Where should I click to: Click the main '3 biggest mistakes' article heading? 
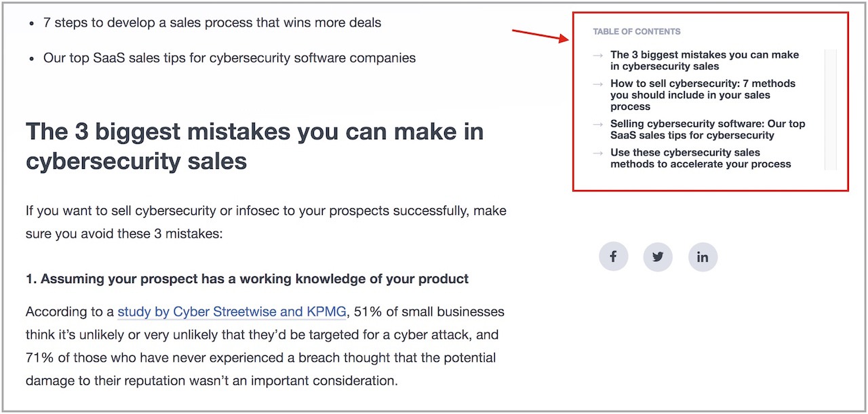click(x=255, y=146)
